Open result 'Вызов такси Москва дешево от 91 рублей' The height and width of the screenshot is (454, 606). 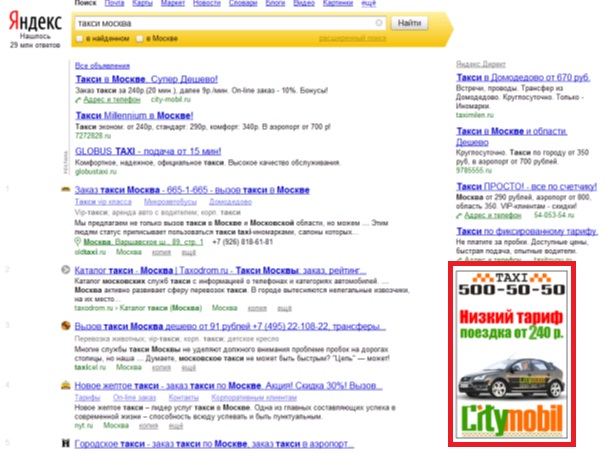(x=230, y=326)
